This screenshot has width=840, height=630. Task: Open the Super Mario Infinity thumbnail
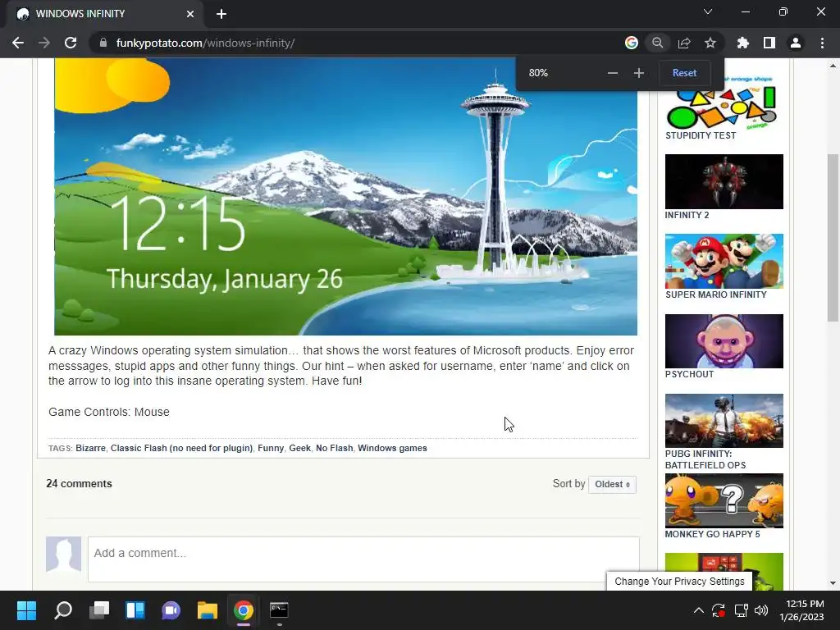coord(724,261)
